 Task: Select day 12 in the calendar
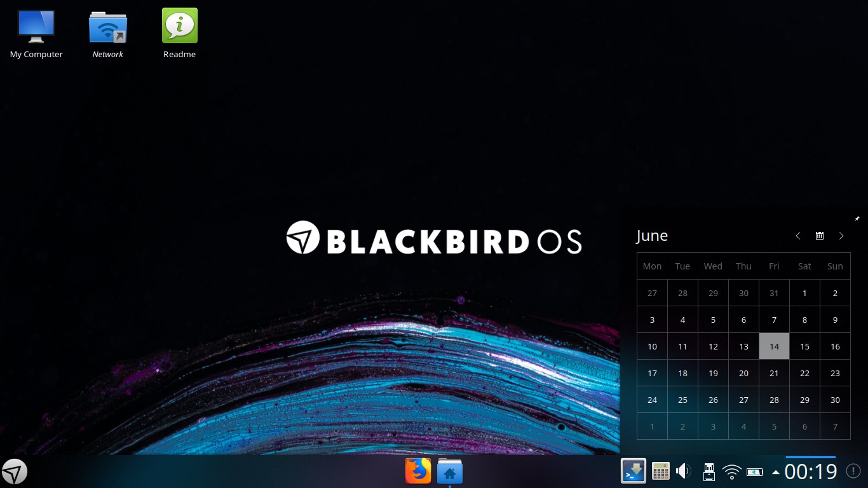point(713,346)
